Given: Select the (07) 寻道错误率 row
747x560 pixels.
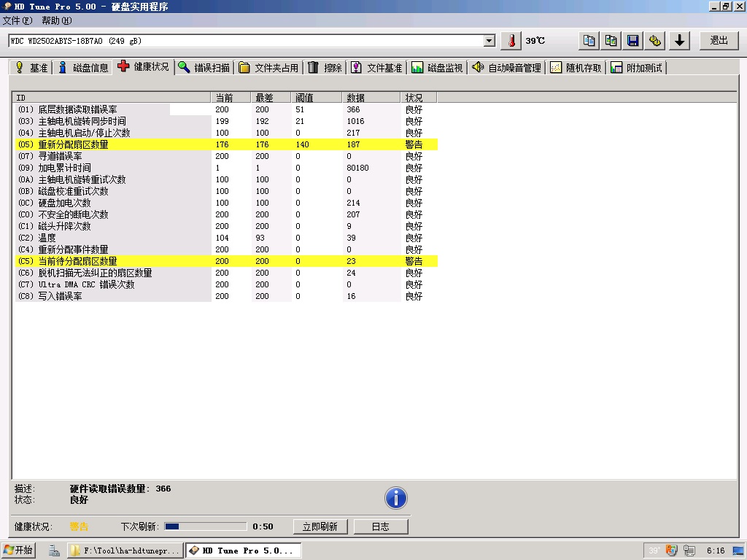Looking at the screenshot, I should [x=226, y=156].
